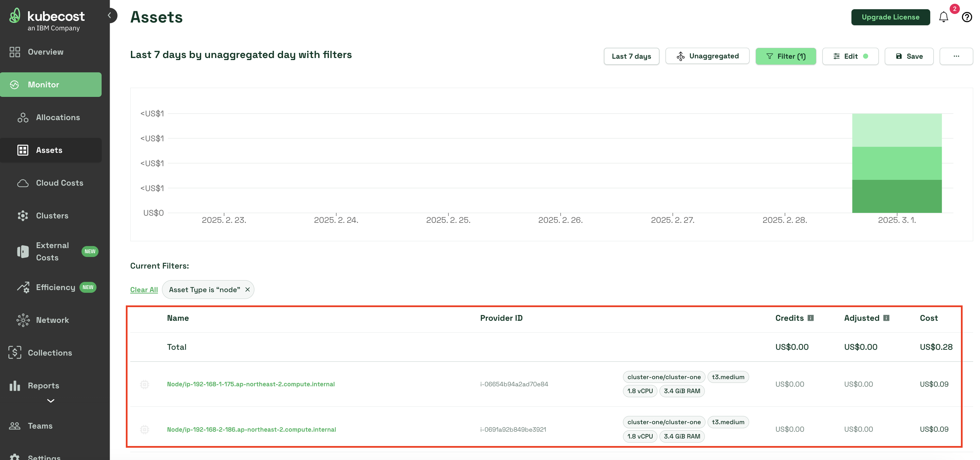Click the Adjusted column info icon
This screenshot has height=460, width=980.
tap(886, 318)
